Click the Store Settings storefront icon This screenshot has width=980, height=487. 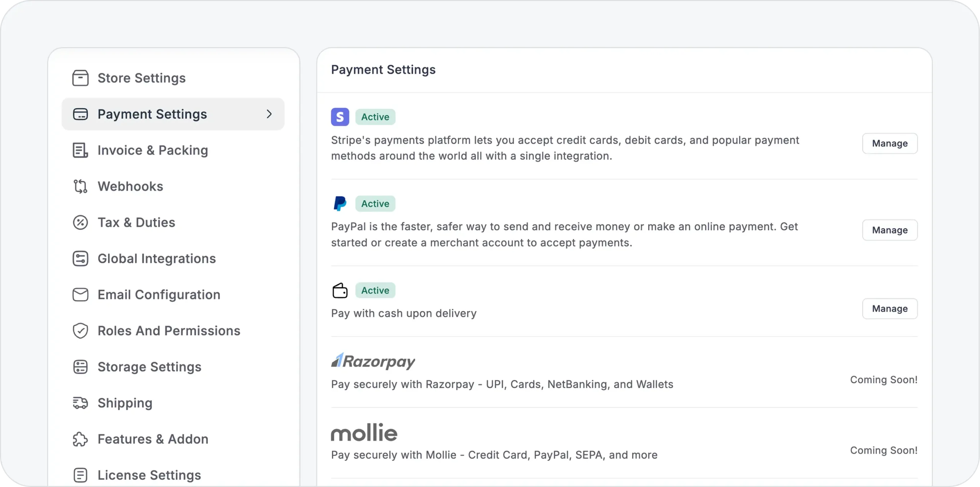point(80,78)
